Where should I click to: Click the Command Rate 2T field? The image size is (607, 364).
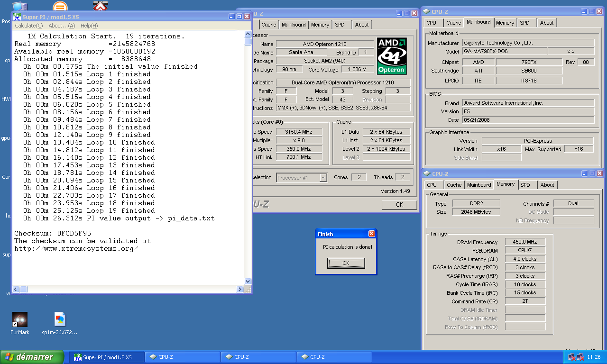[525, 301]
